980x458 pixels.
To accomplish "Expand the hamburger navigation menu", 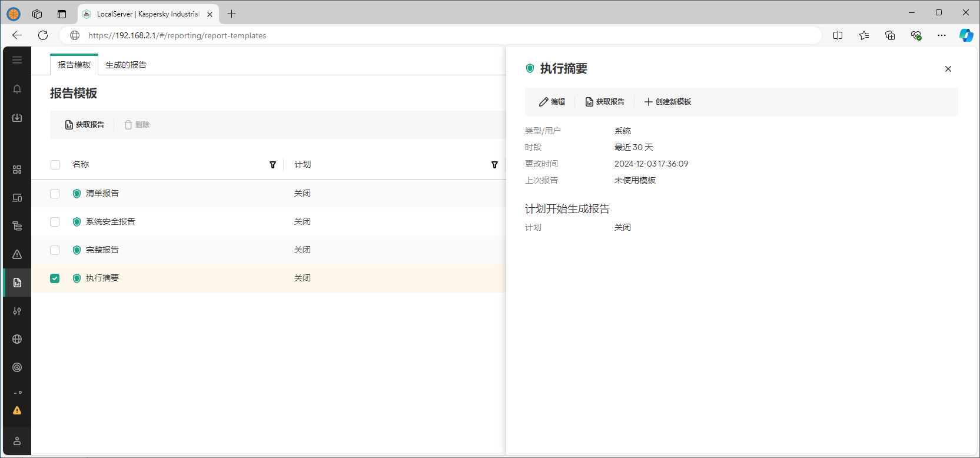I will [17, 60].
